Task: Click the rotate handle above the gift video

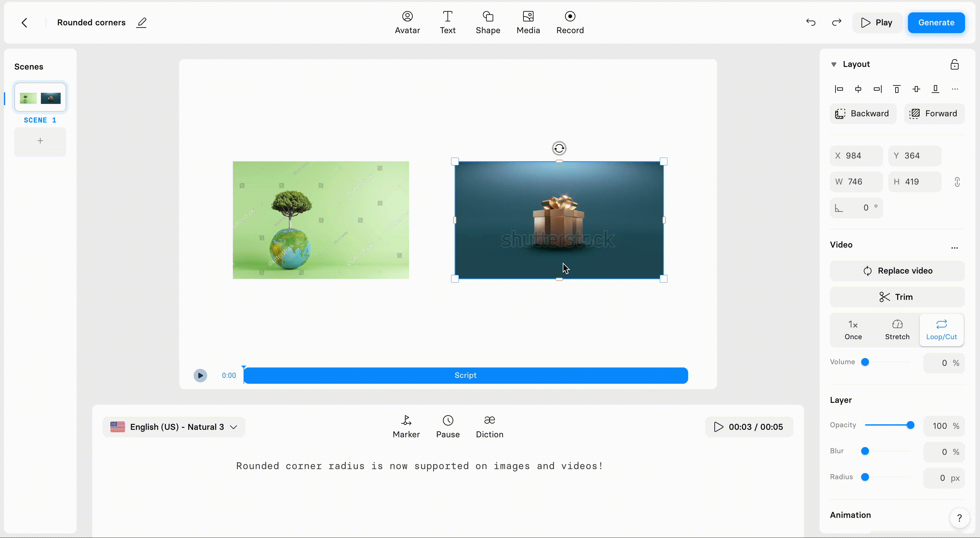Action: [x=559, y=148]
